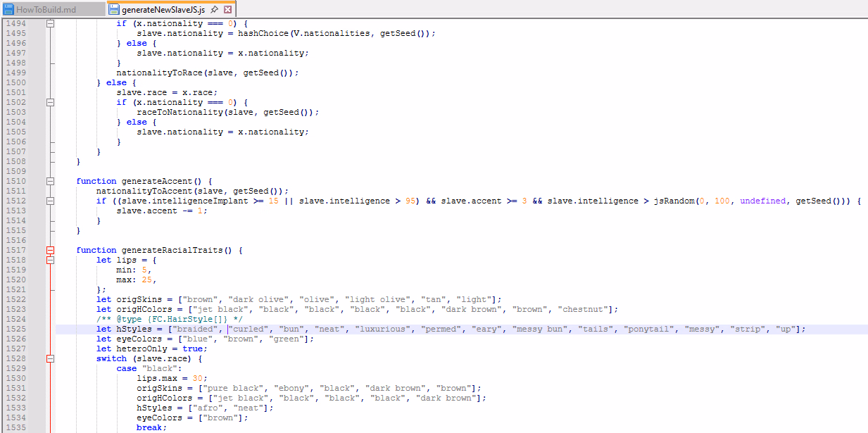Click the break statement on line 1535
Viewport: 868px width, 433px height.
[152, 427]
